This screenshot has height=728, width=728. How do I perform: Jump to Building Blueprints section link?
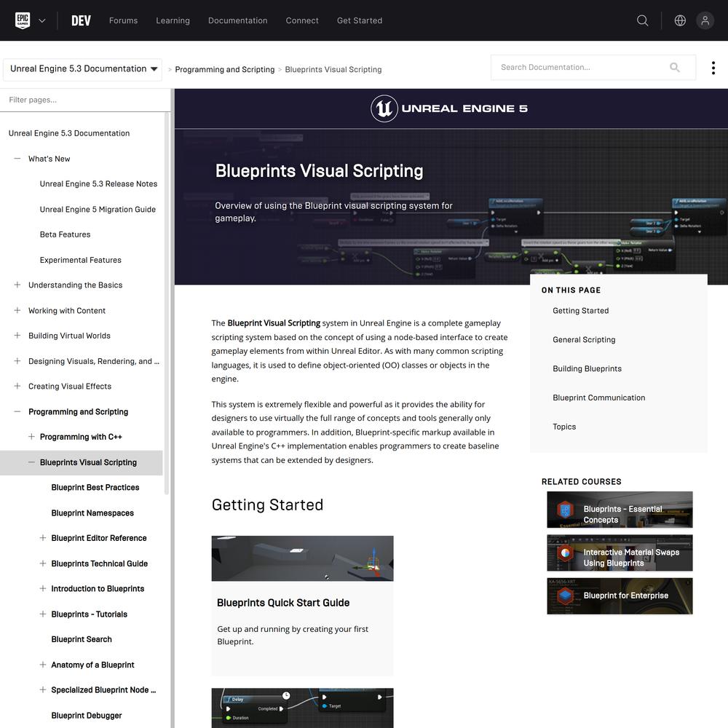(x=587, y=368)
